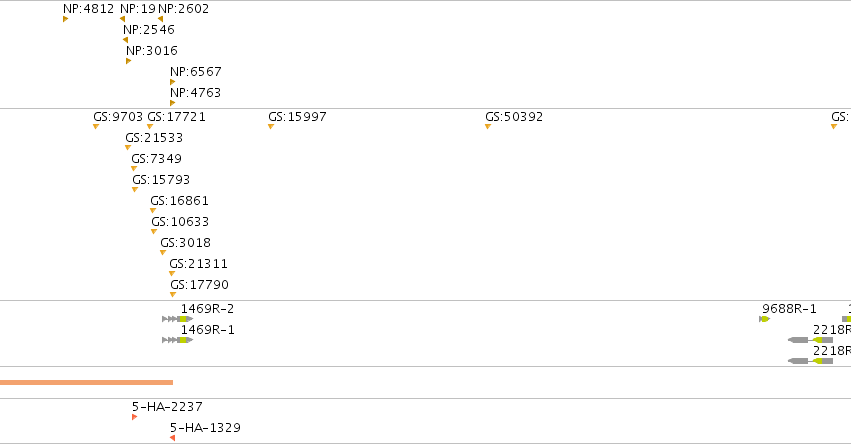This screenshot has height=444, width=851.
Task: Select the 5-HA-2237 red arrow marker
Action: click(135, 417)
